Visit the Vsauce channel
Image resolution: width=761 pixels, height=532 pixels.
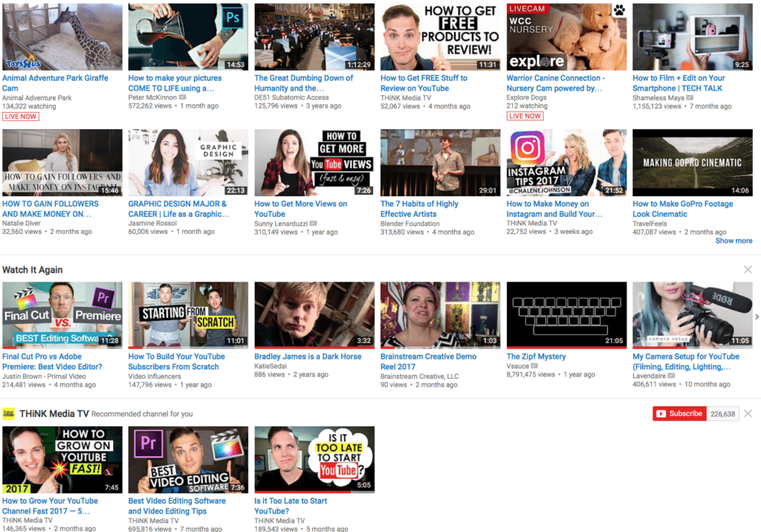[x=518, y=366]
